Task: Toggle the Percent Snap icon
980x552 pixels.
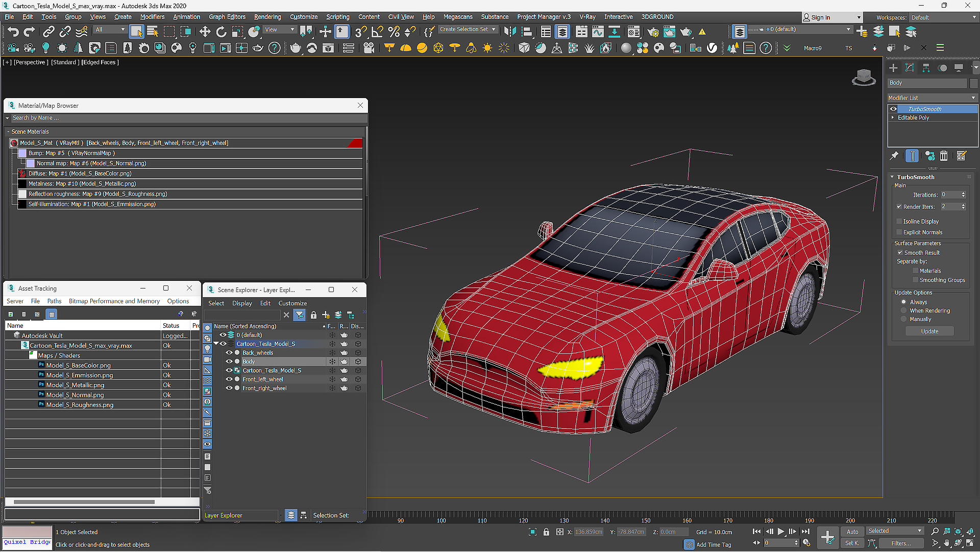Action: click(x=394, y=32)
